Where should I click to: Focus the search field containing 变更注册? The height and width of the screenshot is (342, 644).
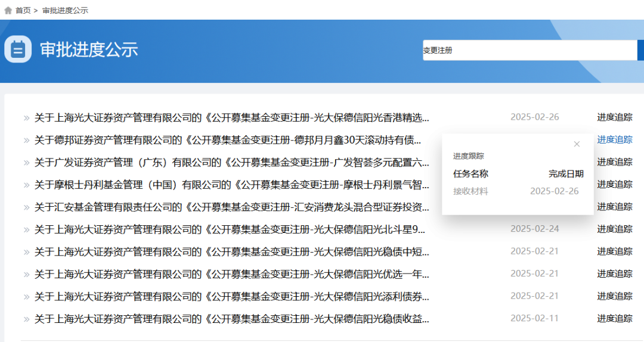click(530, 50)
